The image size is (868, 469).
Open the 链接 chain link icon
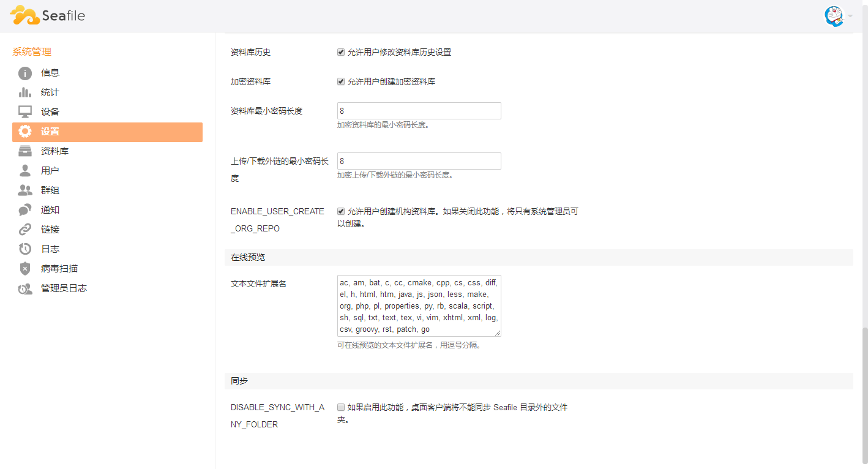click(25, 230)
